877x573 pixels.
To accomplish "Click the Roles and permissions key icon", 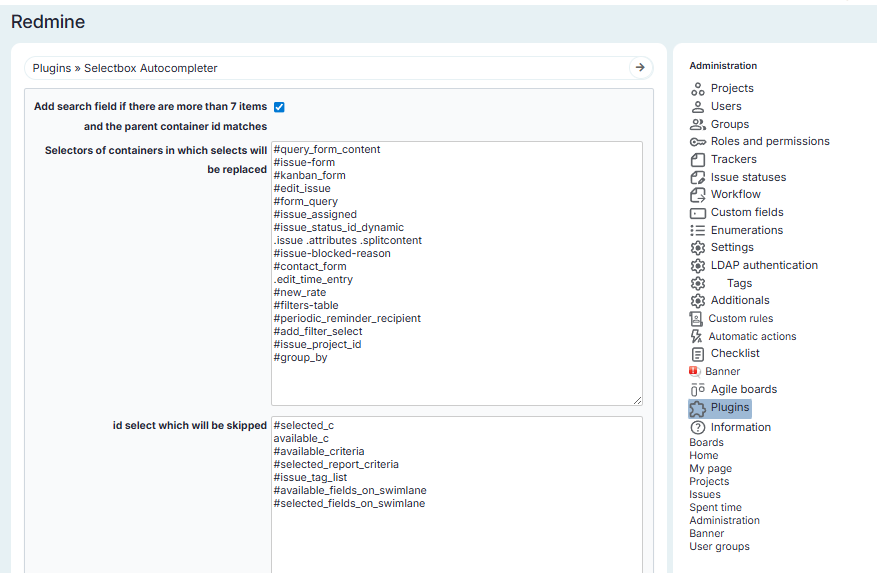I will (x=698, y=142).
